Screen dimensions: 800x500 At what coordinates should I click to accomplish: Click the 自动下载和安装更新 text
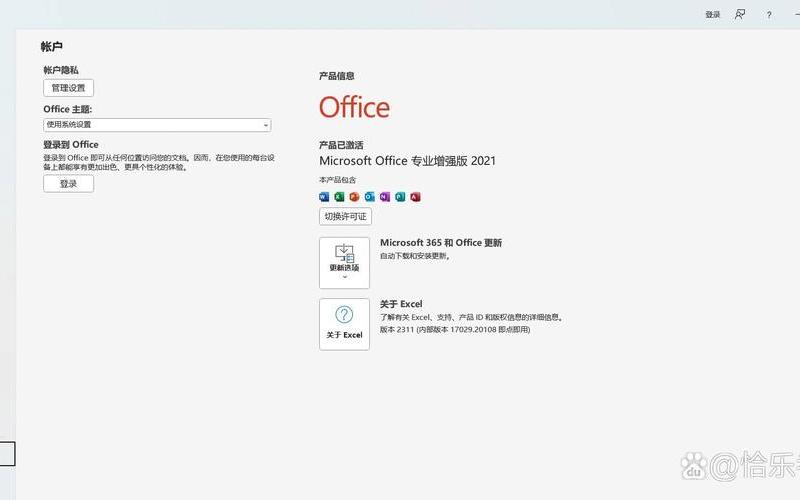click(414, 256)
